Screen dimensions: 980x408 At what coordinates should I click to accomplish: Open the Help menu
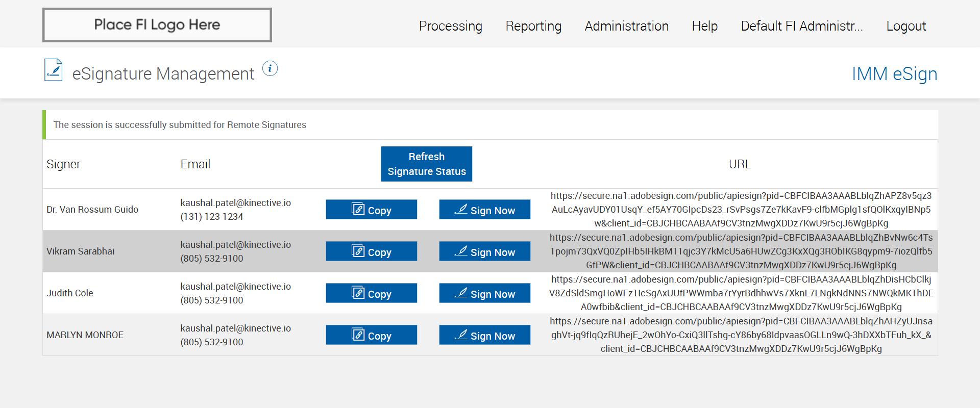pyautogui.click(x=704, y=26)
